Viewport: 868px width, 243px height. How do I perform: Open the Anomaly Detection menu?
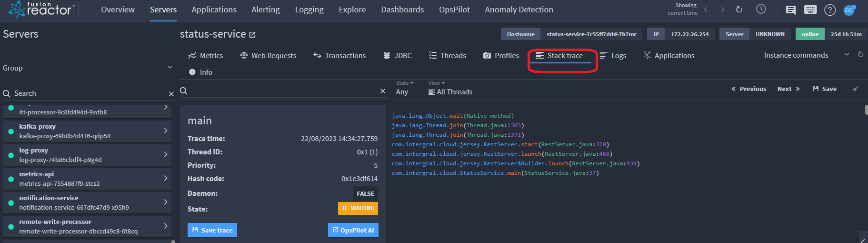pyautogui.click(x=519, y=10)
